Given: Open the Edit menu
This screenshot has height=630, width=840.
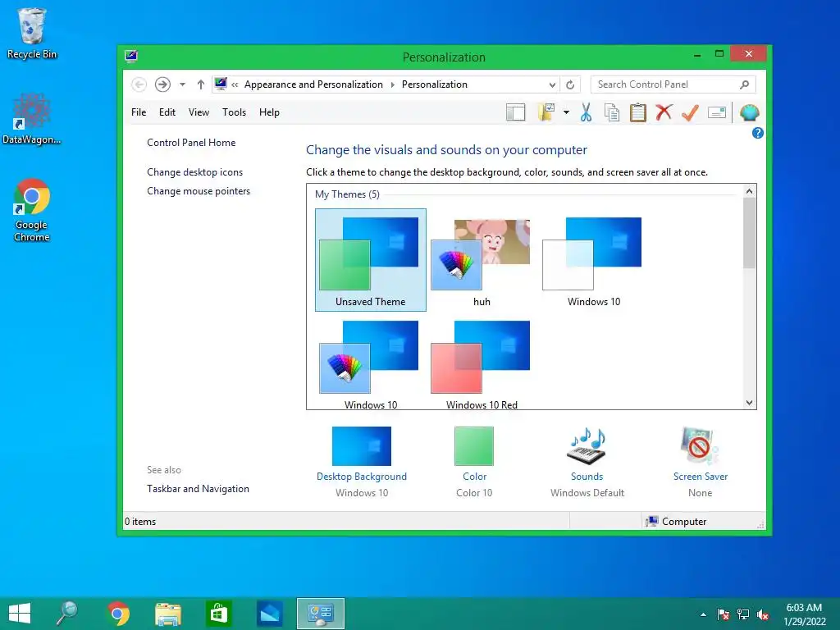Looking at the screenshot, I should tap(167, 112).
